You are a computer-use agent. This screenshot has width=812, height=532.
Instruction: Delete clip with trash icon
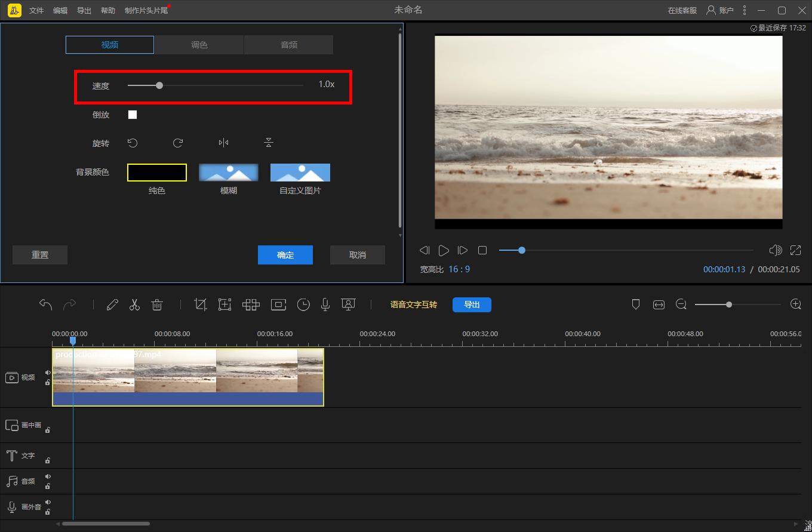[x=157, y=305]
